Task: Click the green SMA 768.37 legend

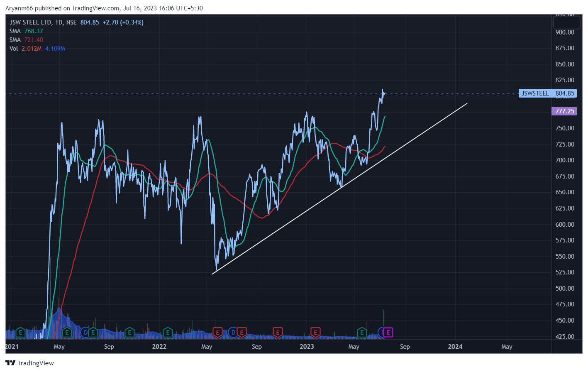Action: point(26,31)
